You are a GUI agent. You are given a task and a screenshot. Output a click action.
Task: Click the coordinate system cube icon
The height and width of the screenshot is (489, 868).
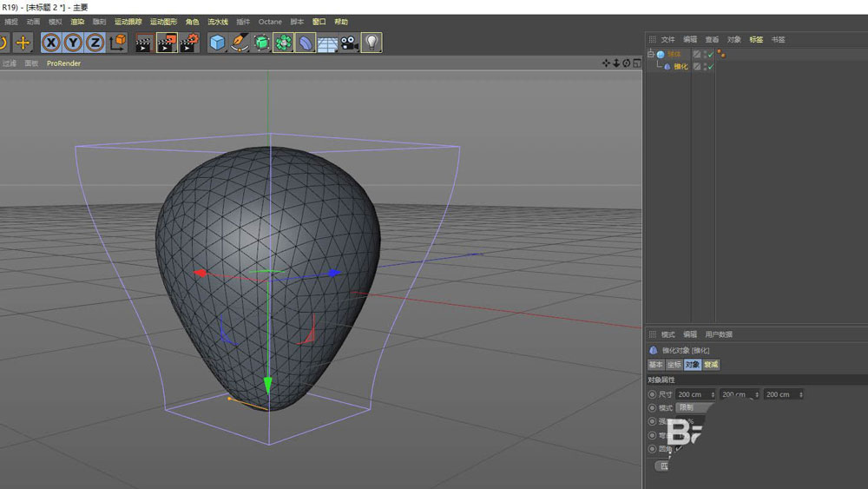[x=117, y=42]
